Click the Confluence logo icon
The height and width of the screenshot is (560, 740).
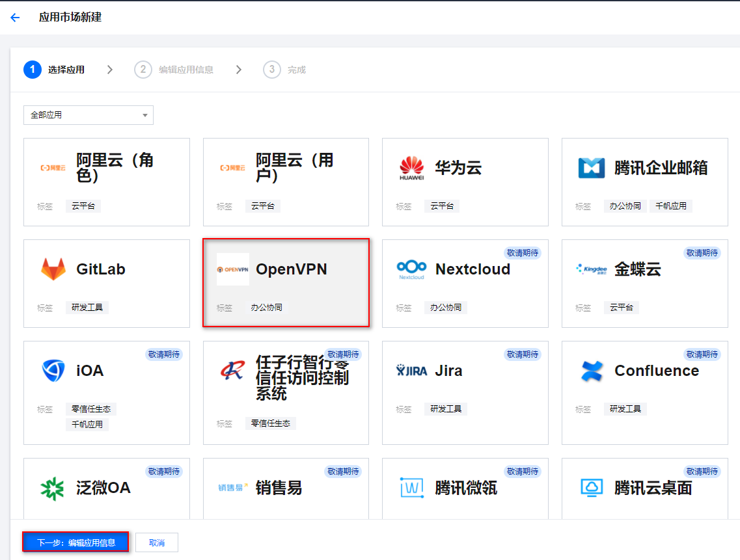(591, 371)
